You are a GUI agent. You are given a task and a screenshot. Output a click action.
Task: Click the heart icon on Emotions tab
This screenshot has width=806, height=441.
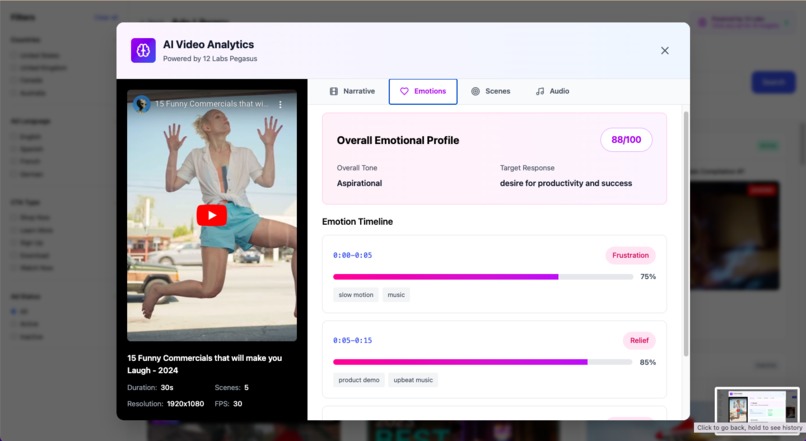[404, 91]
